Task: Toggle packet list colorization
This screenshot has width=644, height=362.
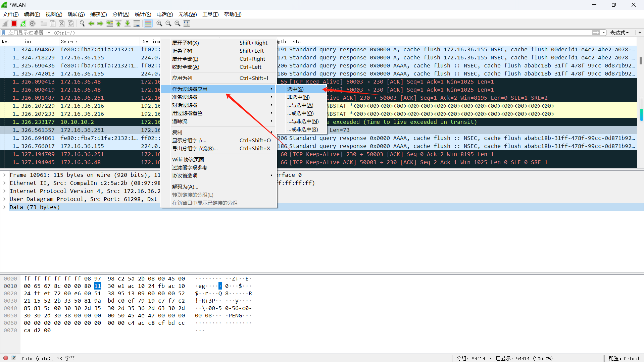Action: pos(148,23)
